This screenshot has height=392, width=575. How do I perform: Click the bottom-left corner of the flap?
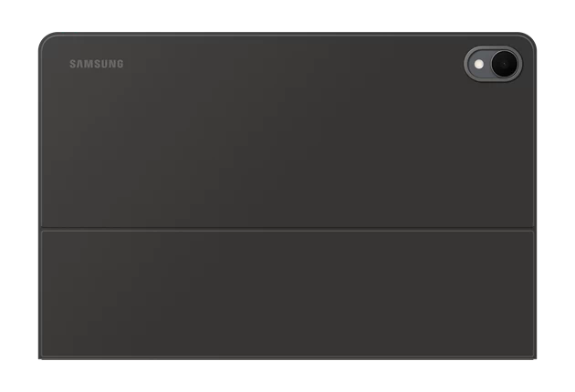[42, 356]
